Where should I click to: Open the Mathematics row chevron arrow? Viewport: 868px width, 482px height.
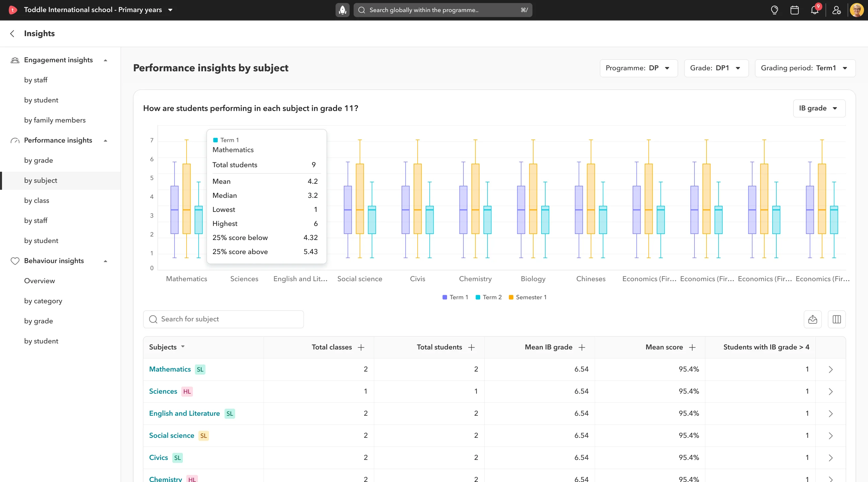click(830, 370)
